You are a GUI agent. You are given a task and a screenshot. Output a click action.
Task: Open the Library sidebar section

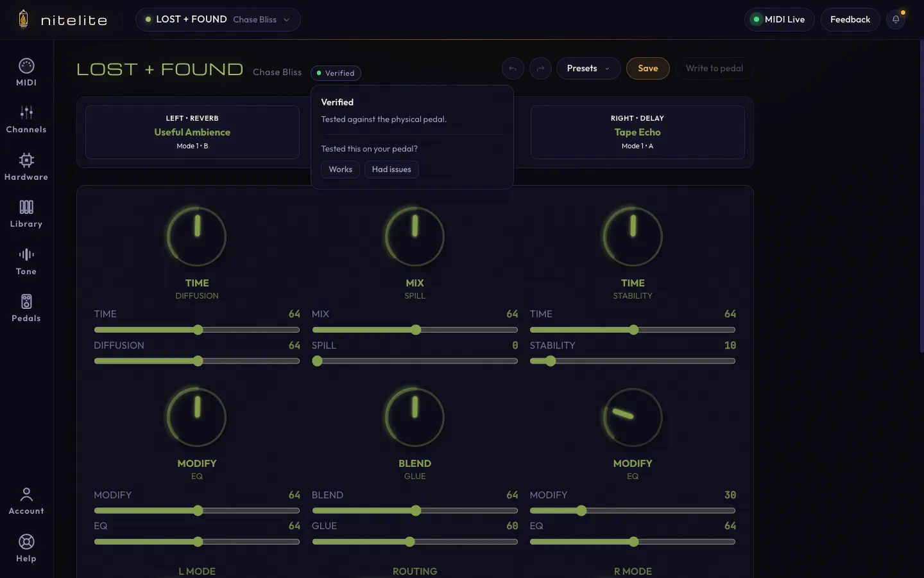pyautogui.click(x=26, y=214)
